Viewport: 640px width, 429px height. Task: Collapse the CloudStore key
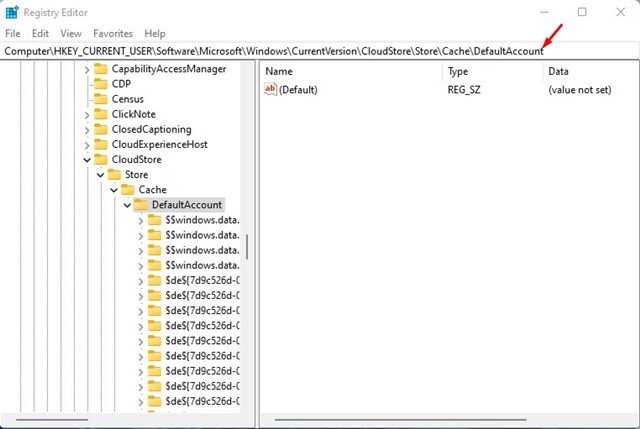[x=87, y=160]
